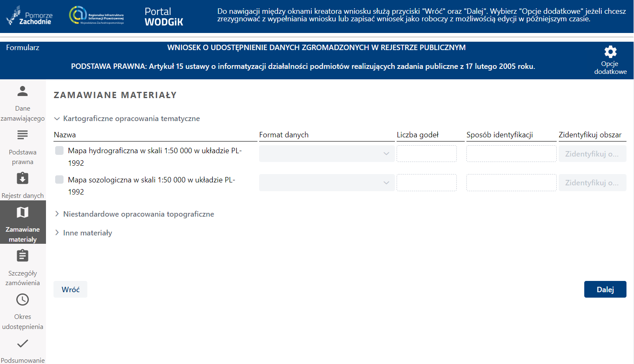
Task: Open the Rejestr danych section icon
Action: click(22, 179)
